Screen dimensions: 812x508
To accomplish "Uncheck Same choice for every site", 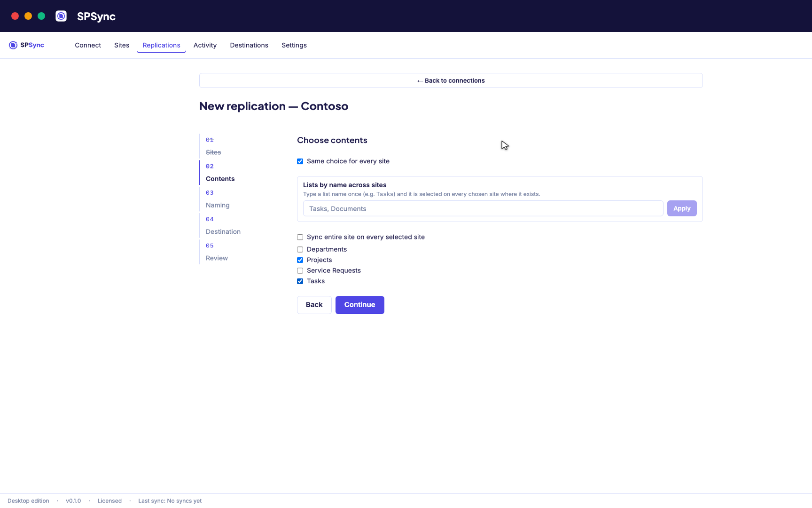I will click(300, 161).
